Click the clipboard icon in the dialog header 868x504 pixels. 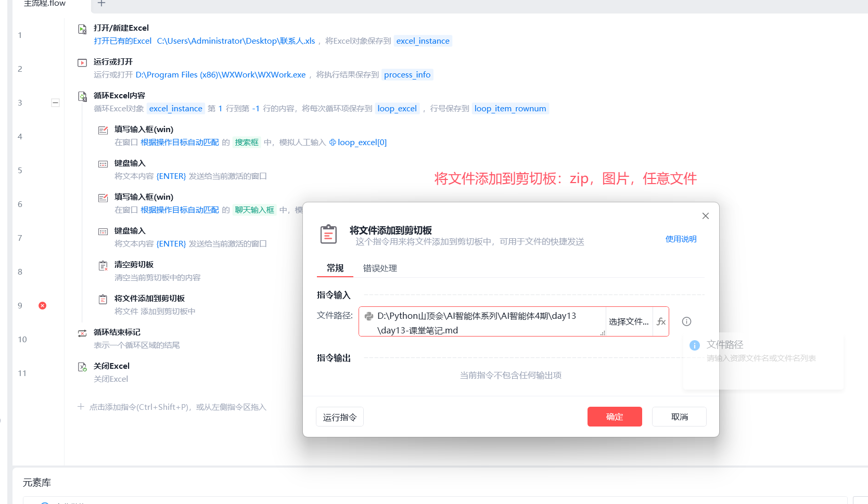point(328,235)
